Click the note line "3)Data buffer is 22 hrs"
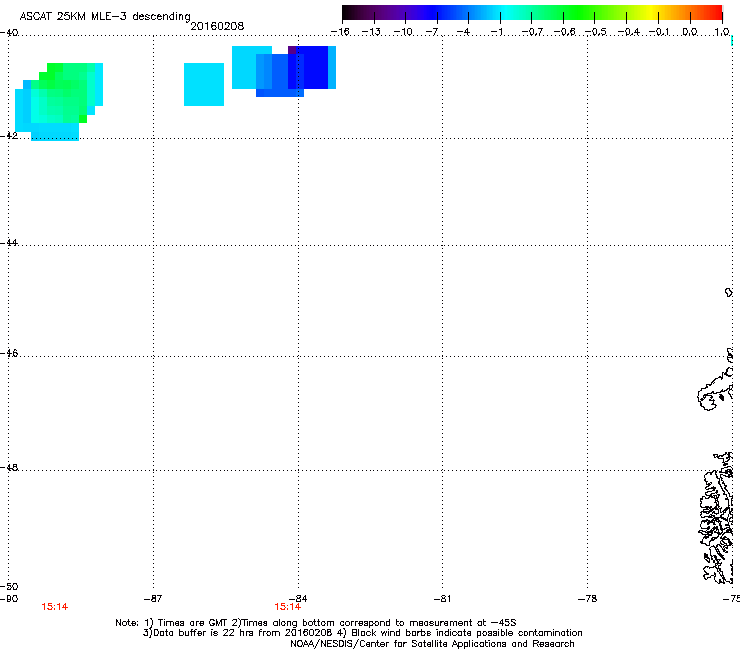Image resolution: width=740 pixels, height=650 pixels. (362, 633)
